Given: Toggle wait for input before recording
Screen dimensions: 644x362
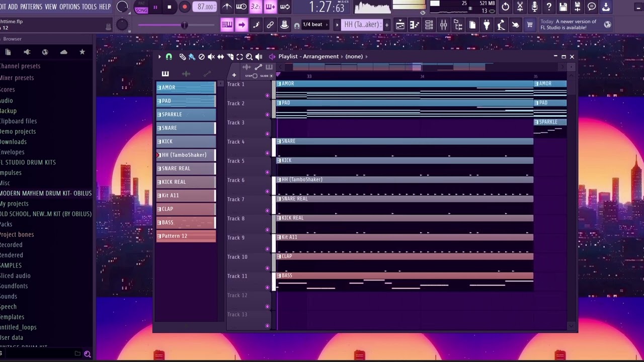Looking at the screenshot, I should [x=242, y=7].
